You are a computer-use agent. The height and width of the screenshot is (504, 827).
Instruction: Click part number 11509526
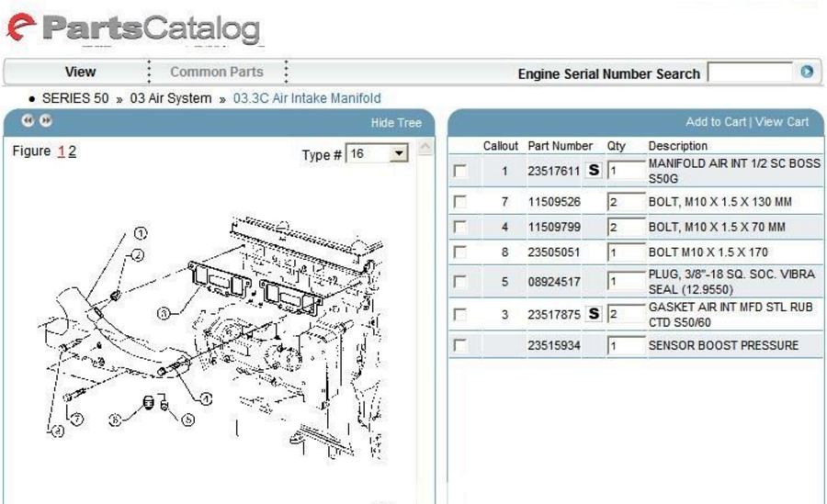[554, 202]
